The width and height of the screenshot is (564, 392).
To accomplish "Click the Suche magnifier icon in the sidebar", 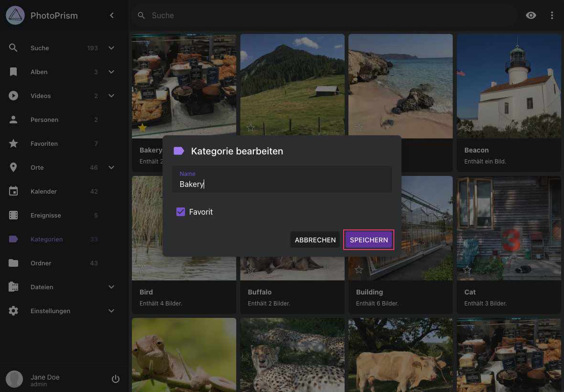I will [x=13, y=48].
